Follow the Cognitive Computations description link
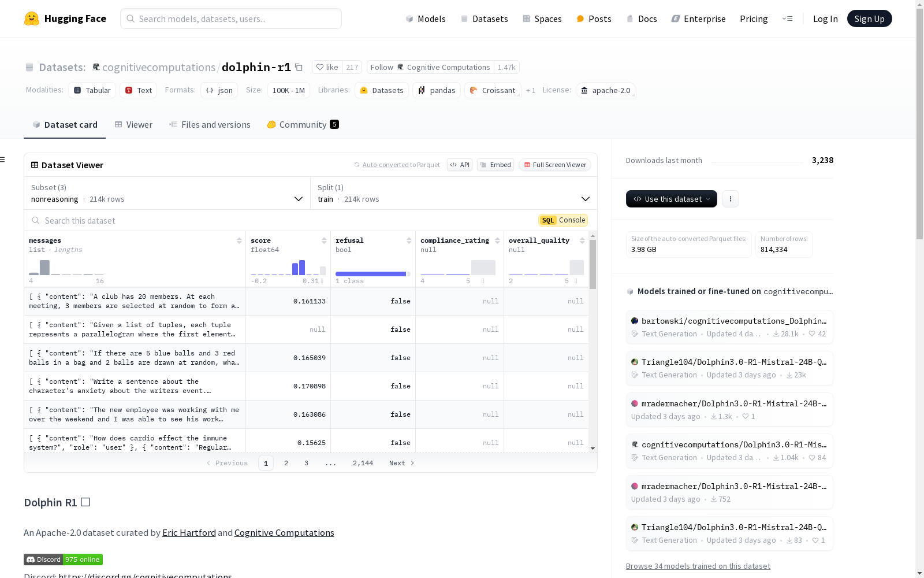 [x=284, y=532]
